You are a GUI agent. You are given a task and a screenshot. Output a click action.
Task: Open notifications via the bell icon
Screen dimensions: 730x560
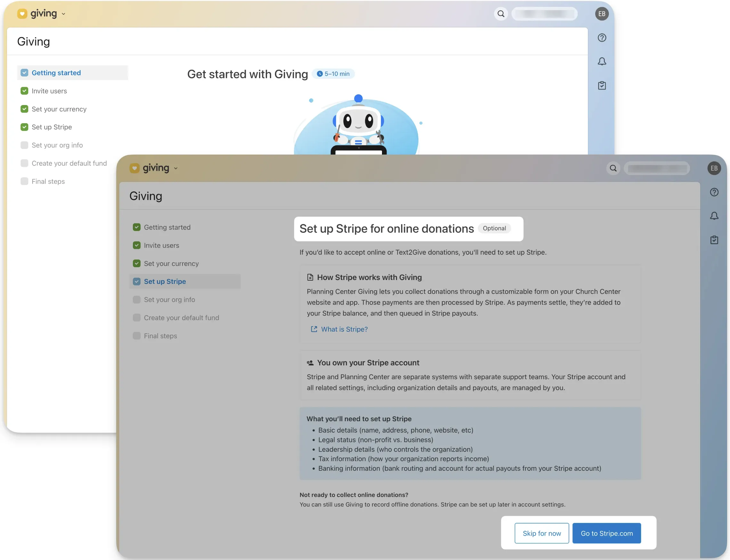(715, 216)
